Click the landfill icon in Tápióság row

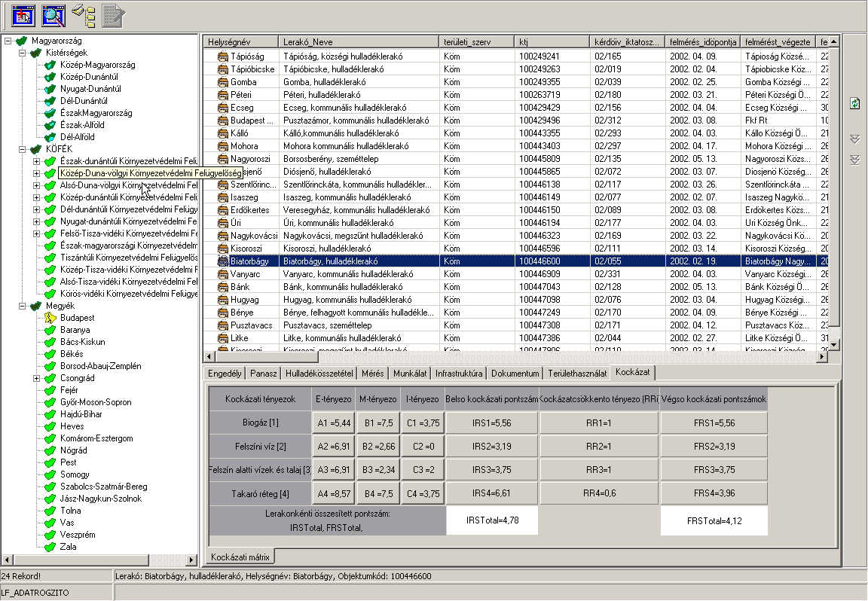pos(222,56)
